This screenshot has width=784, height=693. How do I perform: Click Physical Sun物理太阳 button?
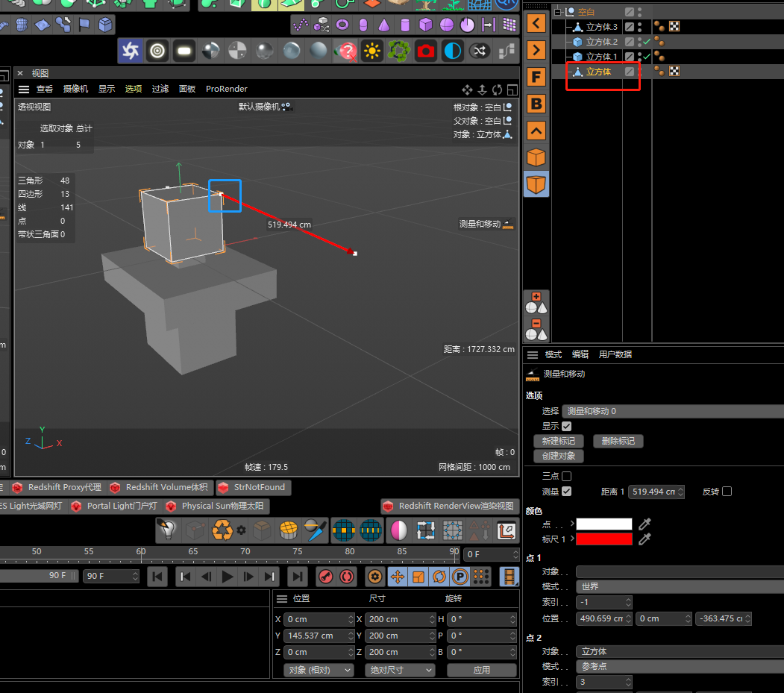(x=217, y=506)
